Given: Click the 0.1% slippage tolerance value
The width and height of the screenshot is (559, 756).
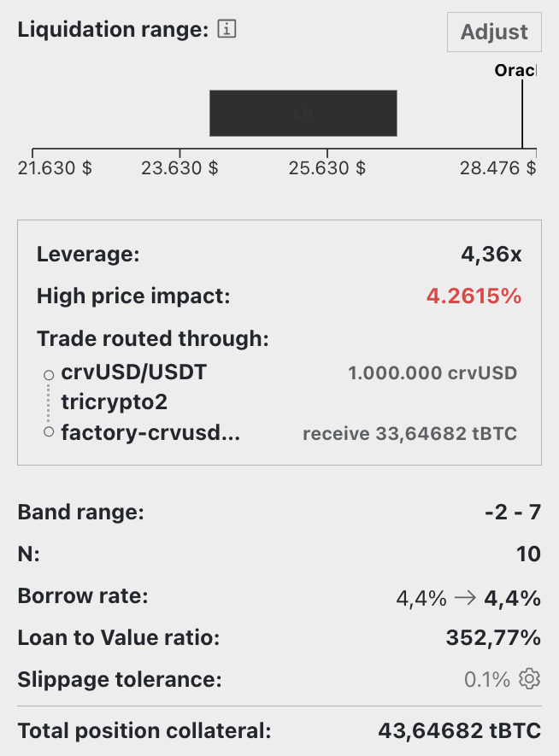Looking at the screenshot, I should tap(486, 679).
